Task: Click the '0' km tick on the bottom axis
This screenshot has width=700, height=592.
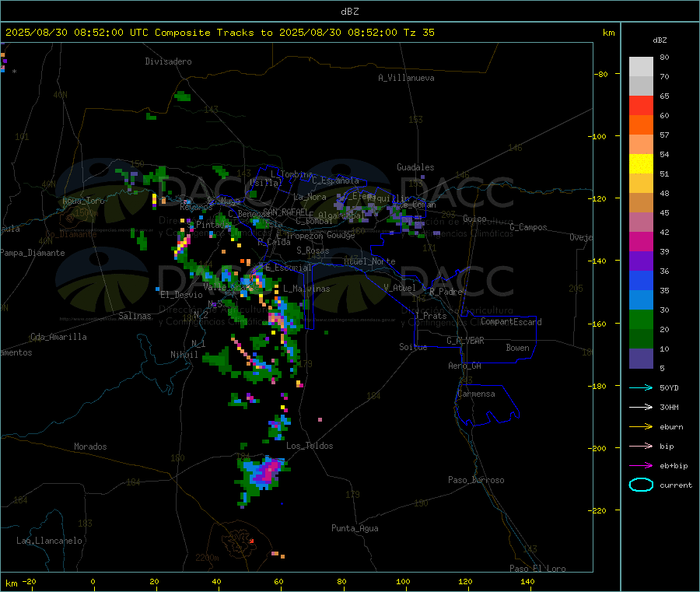Action: [93, 581]
